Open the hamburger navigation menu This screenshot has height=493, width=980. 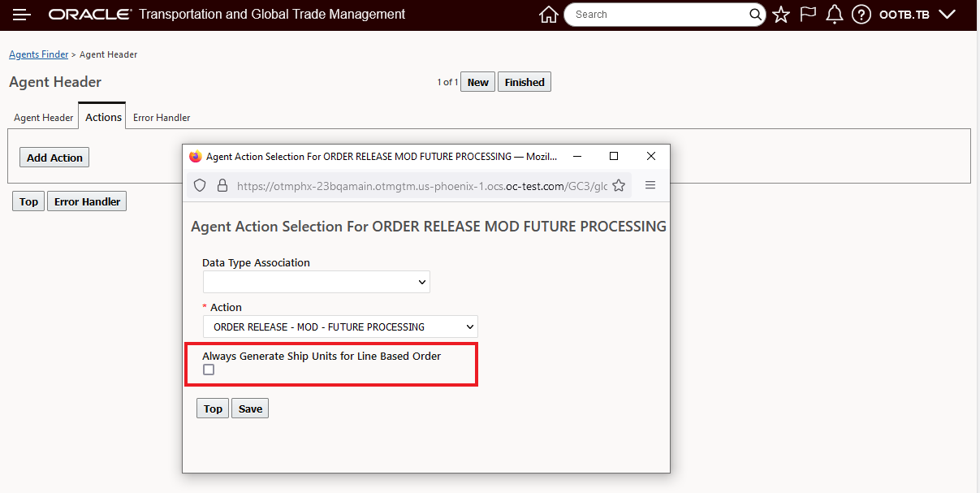pos(22,15)
